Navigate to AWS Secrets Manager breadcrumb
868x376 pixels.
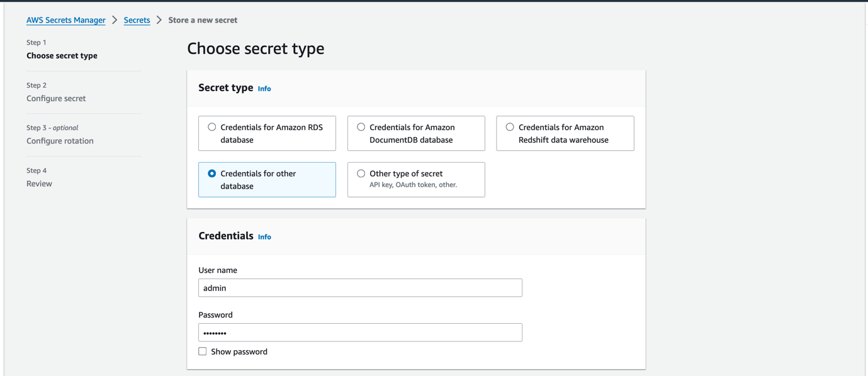(65, 19)
